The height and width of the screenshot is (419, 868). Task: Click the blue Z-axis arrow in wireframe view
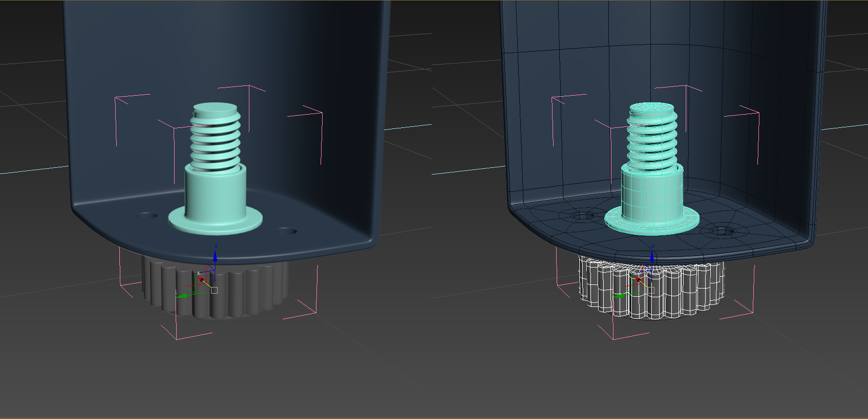point(652,256)
